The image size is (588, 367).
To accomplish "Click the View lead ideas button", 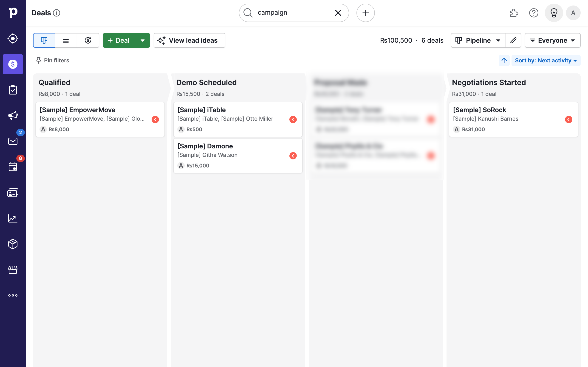I will pos(189,40).
